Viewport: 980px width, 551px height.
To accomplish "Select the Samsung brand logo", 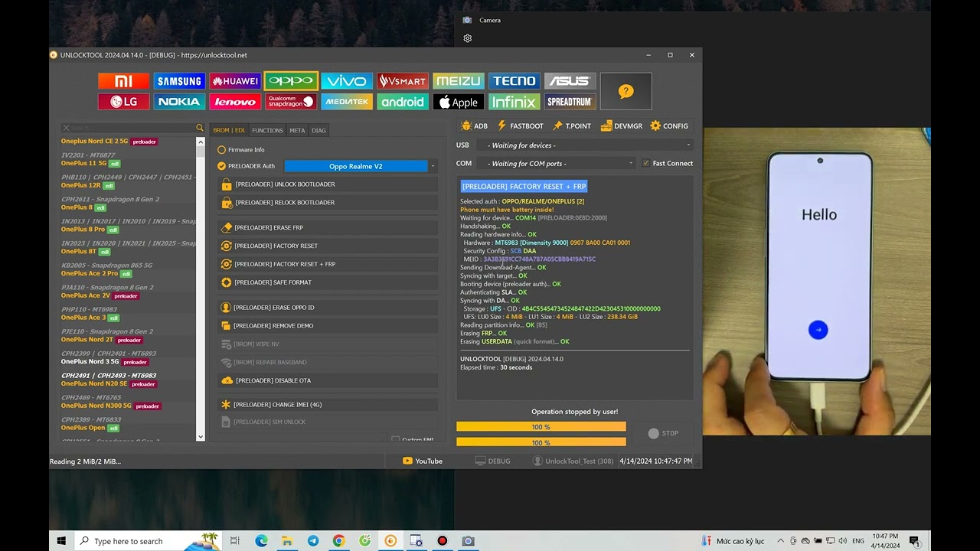I will tap(179, 81).
